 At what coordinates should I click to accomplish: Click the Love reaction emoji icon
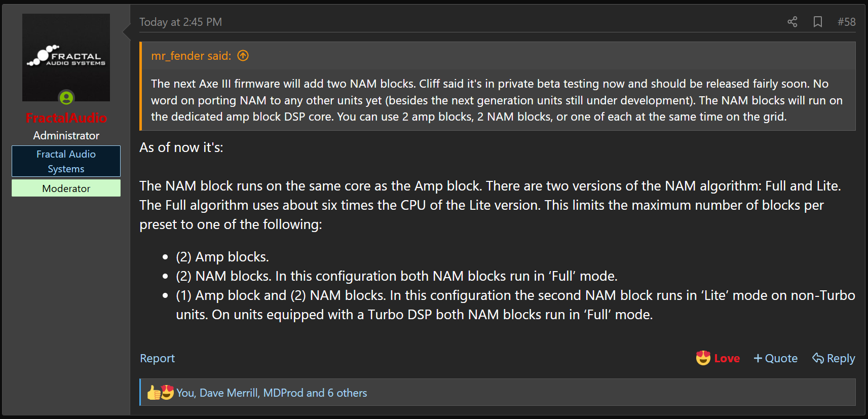point(703,358)
